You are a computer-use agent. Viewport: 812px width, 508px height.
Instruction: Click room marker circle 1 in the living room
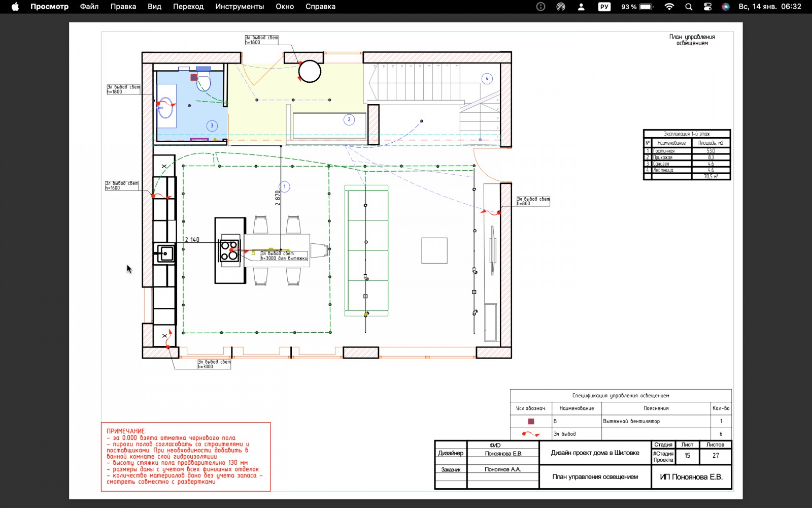(285, 186)
